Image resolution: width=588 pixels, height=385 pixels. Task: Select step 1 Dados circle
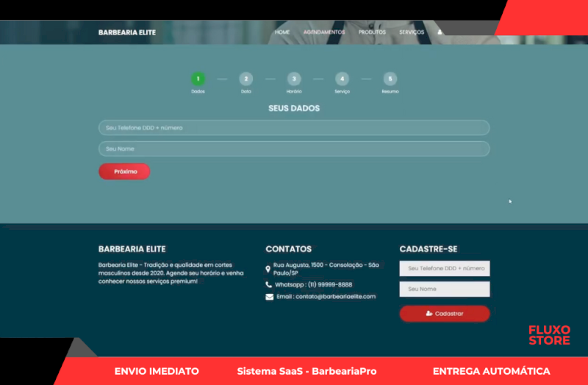tap(198, 79)
